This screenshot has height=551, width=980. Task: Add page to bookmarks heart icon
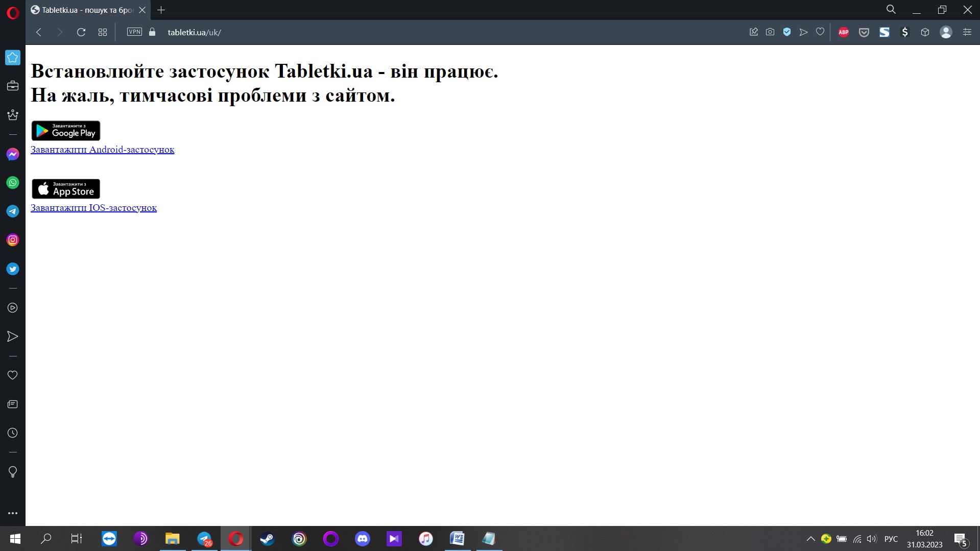coord(820,32)
